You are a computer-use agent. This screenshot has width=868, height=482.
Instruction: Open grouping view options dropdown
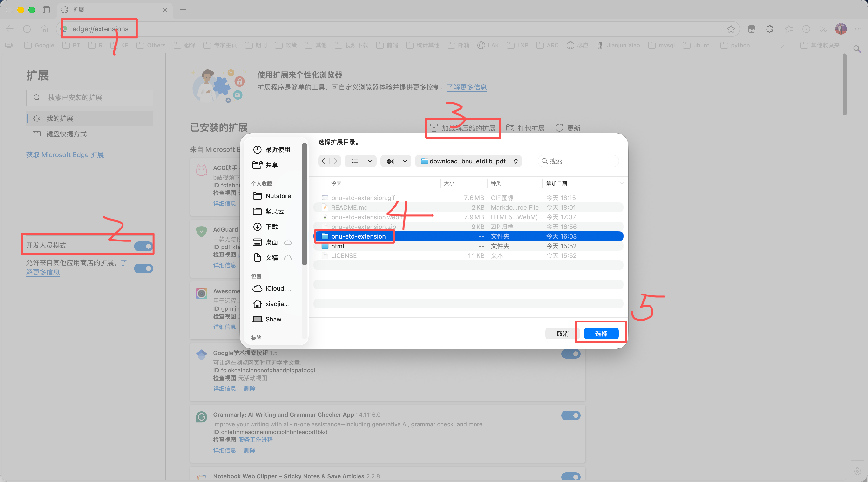pyautogui.click(x=396, y=161)
